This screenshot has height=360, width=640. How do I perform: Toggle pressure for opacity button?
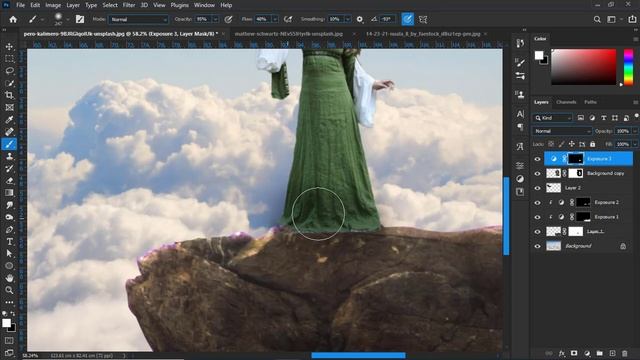[x=228, y=19]
